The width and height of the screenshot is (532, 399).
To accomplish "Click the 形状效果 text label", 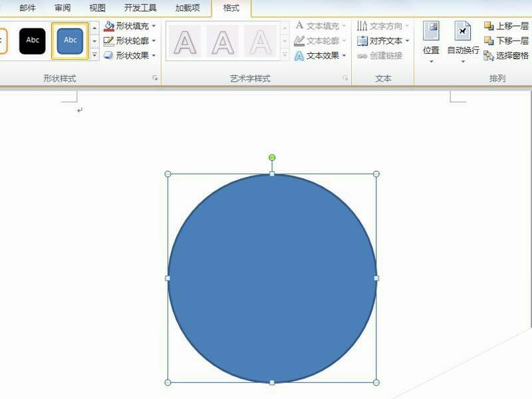I will click(x=132, y=55).
